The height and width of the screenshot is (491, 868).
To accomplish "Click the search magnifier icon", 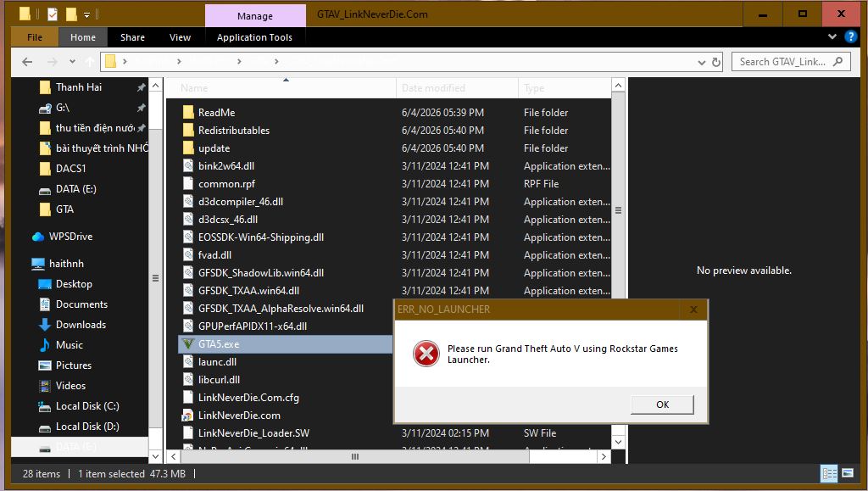I will (x=838, y=61).
